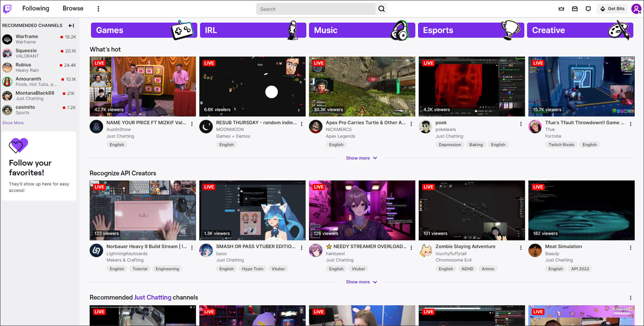Viewport: 644px width, 326px height.
Task: Click the Twitch Rivals tag
Action: pos(561,145)
